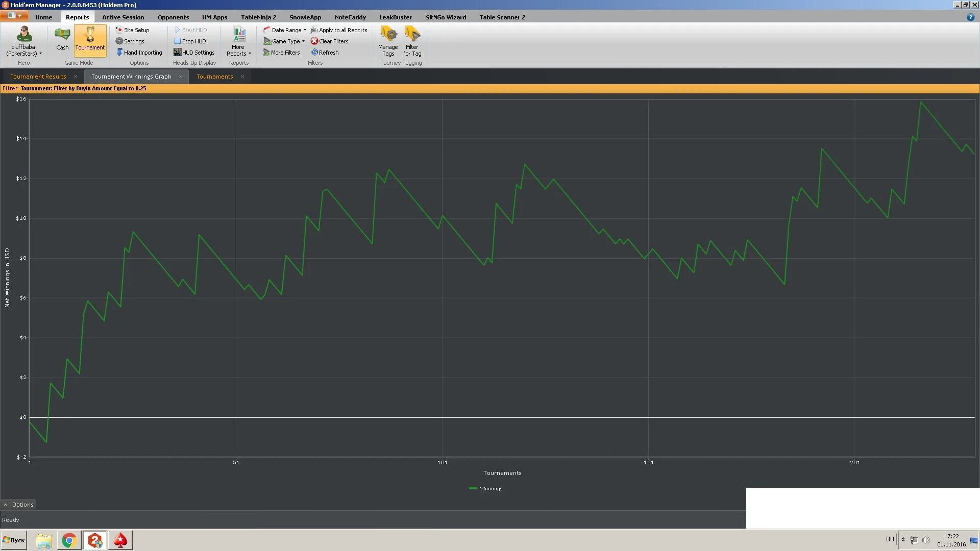Open the Opponents tab
Image resolution: width=980 pixels, height=551 pixels.
173,17
